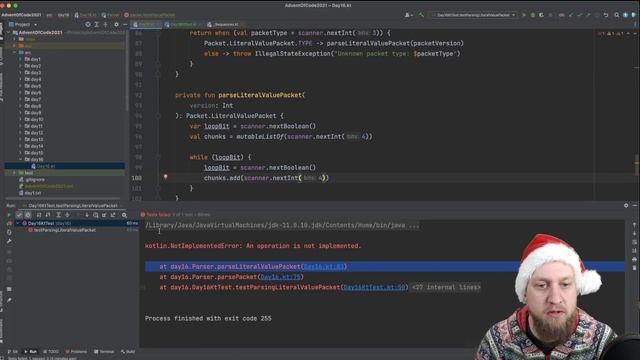
Task: Expand the 27 internal lines fold
Action: click(x=445, y=287)
